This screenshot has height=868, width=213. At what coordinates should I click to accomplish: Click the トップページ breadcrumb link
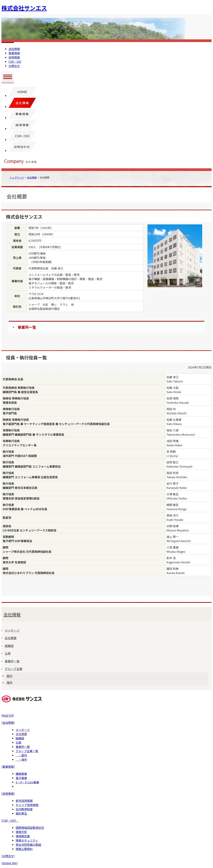pos(17,178)
